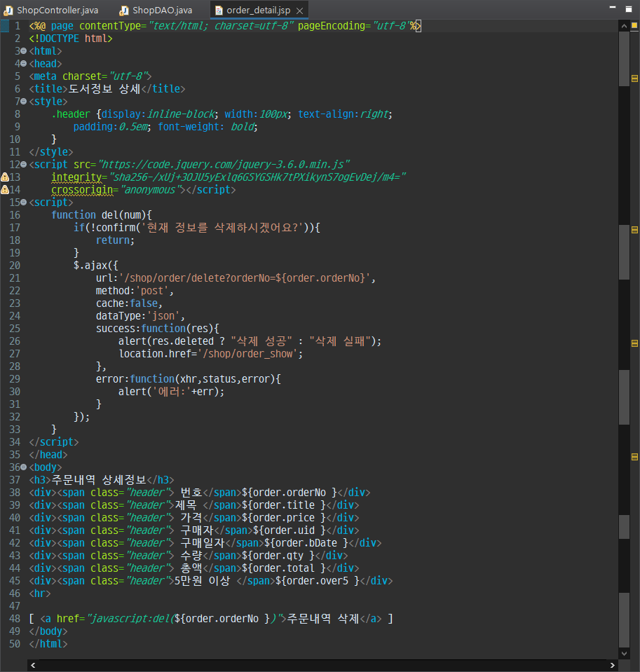Click the 'integrity' underlined attribute

point(76,177)
